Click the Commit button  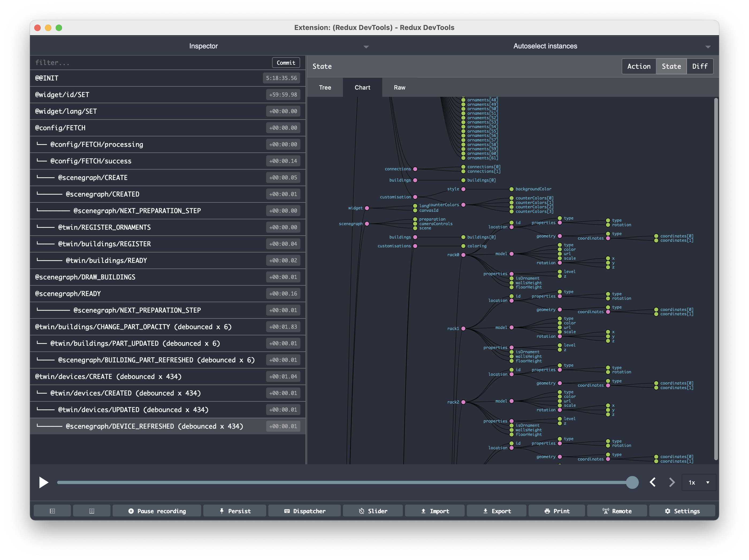(286, 63)
